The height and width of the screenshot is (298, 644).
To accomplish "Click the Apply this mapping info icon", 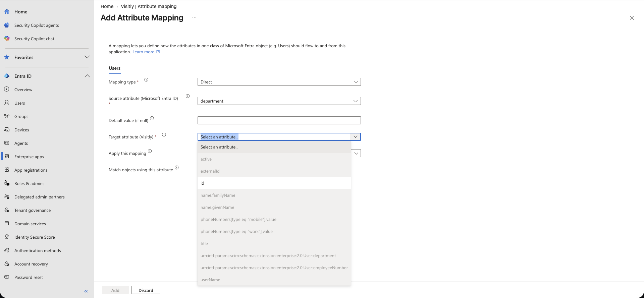I will tap(150, 151).
